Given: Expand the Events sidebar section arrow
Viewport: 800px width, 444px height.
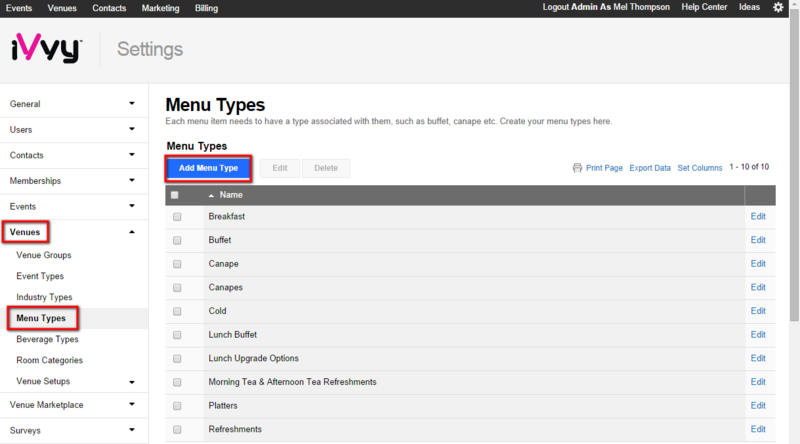Looking at the screenshot, I should coord(132,206).
